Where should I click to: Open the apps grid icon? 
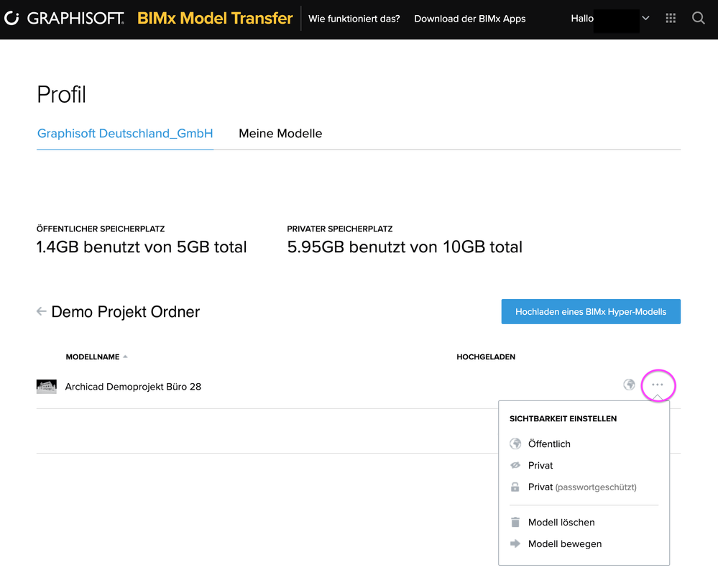pyautogui.click(x=671, y=19)
